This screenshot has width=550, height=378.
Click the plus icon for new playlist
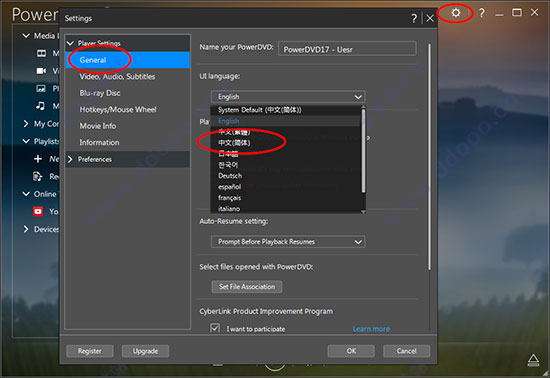pyautogui.click(x=38, y=158)
